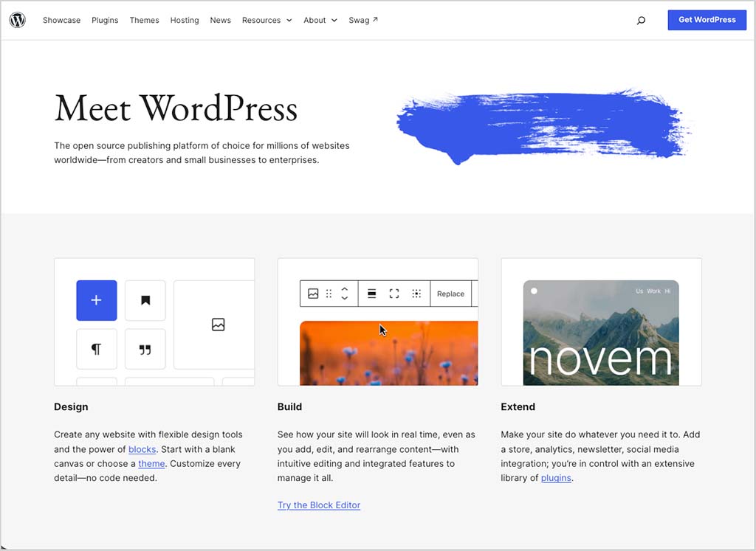
Task: Select the paragraph pilcrow icon tile
Action: click(97, 349)
